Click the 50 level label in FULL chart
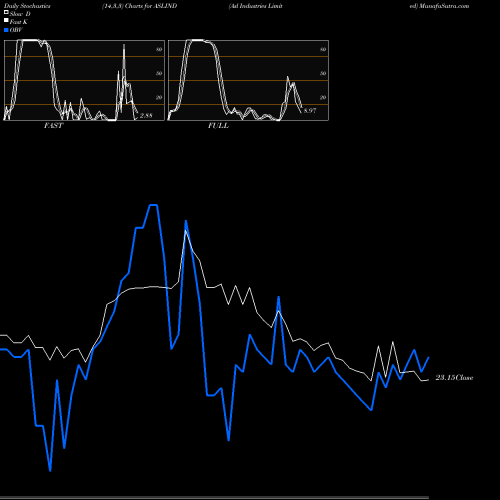Screen dimensions: 500x500 point(323,73)
